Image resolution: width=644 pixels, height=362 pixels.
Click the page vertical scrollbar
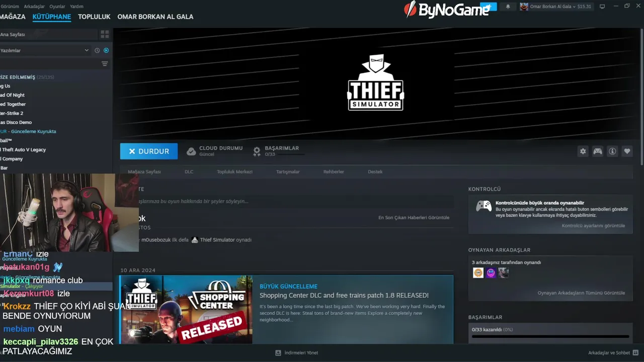[641, 97]
